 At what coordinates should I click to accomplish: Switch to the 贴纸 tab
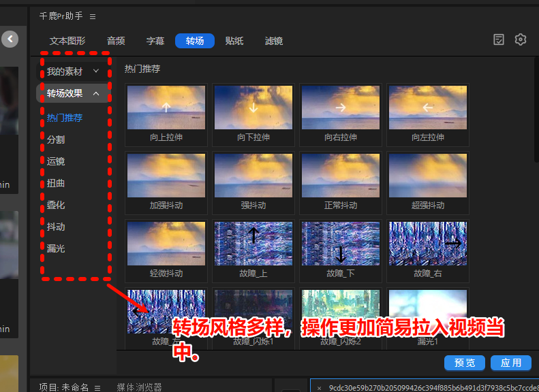coord(234,41)
